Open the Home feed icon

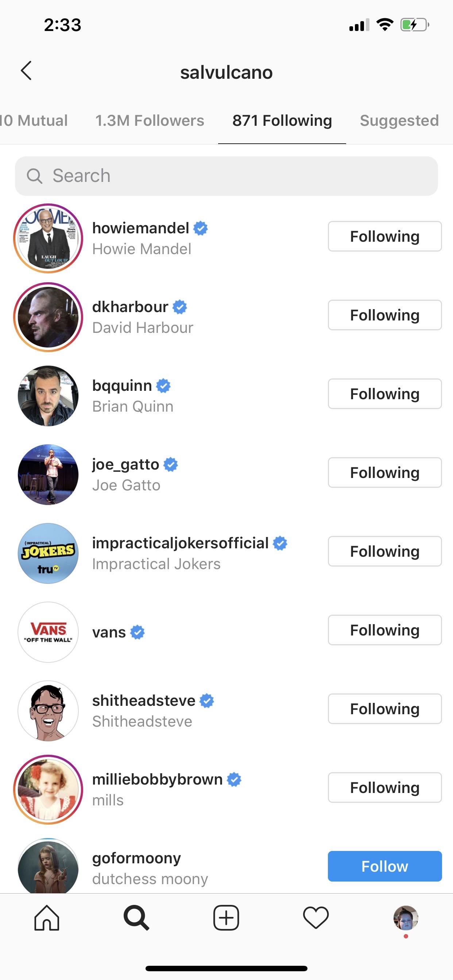point(47,918)
